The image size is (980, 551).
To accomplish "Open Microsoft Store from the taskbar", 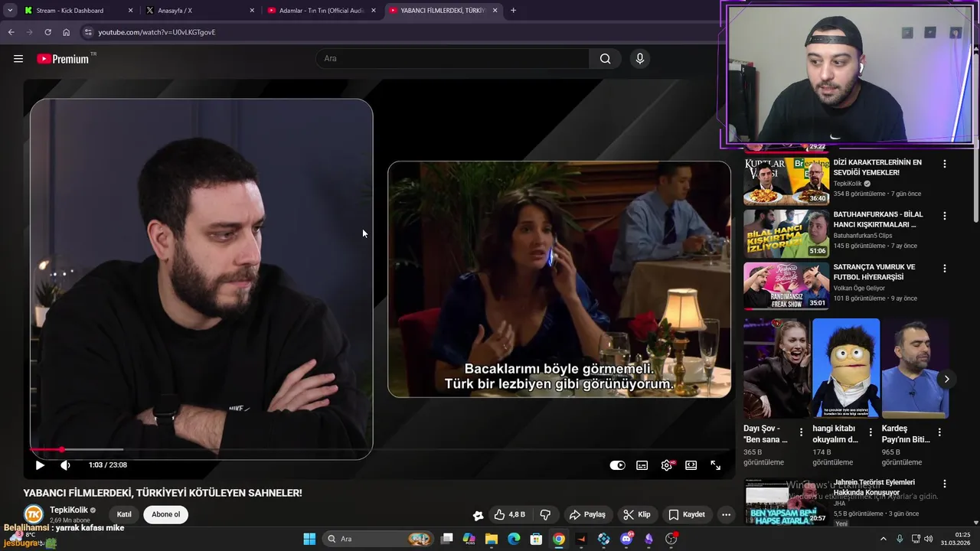I will [537, 539].
